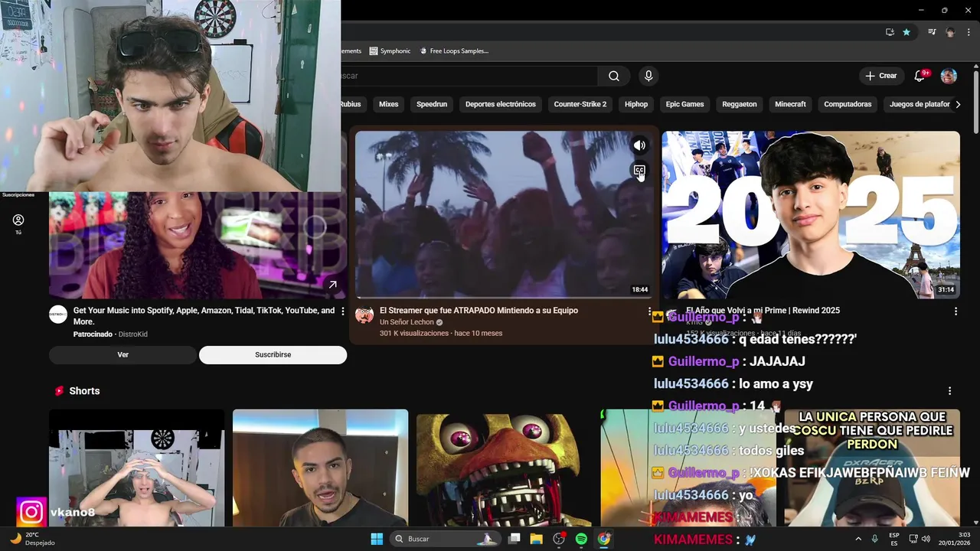The image size is (980, 551).
Task: Show hidden system tray icons
Action: pos(857,539)
